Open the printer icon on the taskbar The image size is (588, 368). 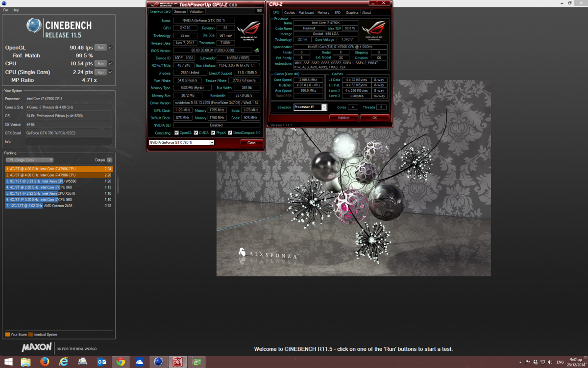pyautogui.click(x=82, y=362)
